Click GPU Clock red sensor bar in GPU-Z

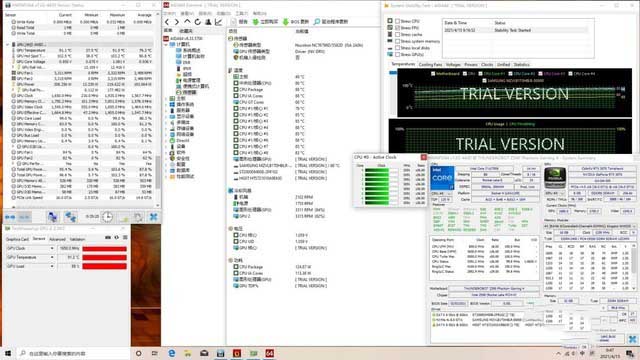104,248
